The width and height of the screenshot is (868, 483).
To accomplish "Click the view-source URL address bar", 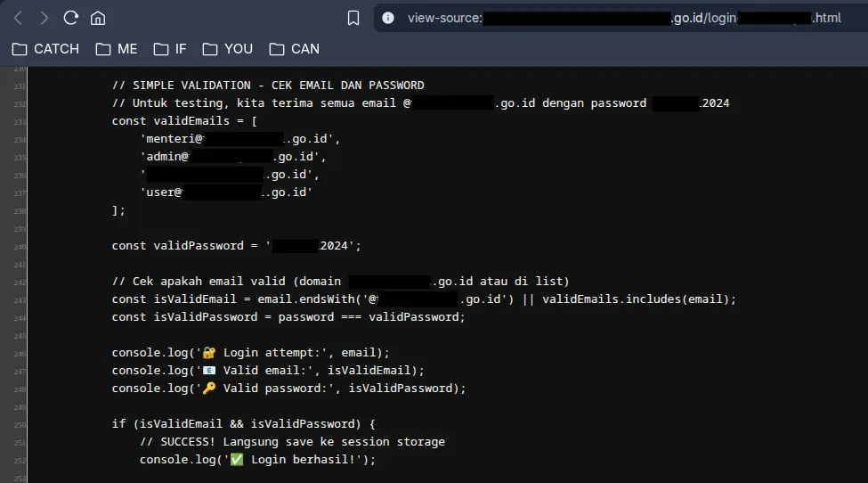I will click(624, 19).
